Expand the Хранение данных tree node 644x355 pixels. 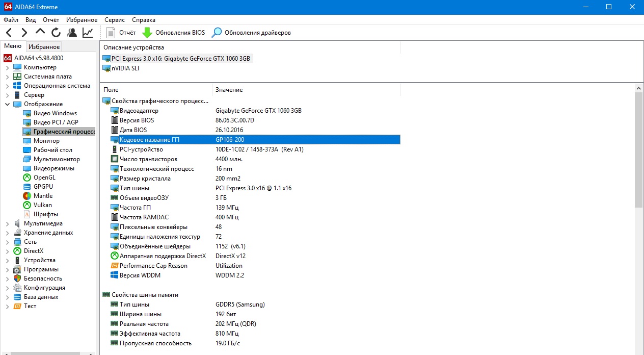[7, 233]
